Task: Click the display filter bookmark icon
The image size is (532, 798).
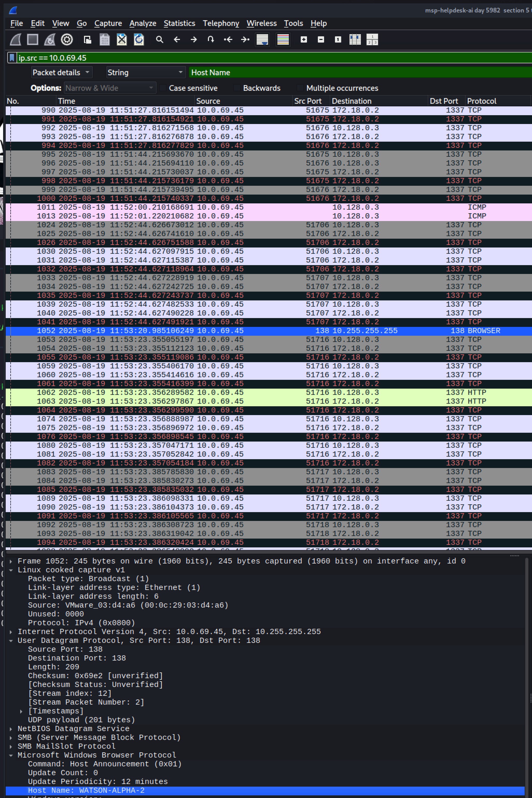Action: pyautogui.click(x=12, y=58)
